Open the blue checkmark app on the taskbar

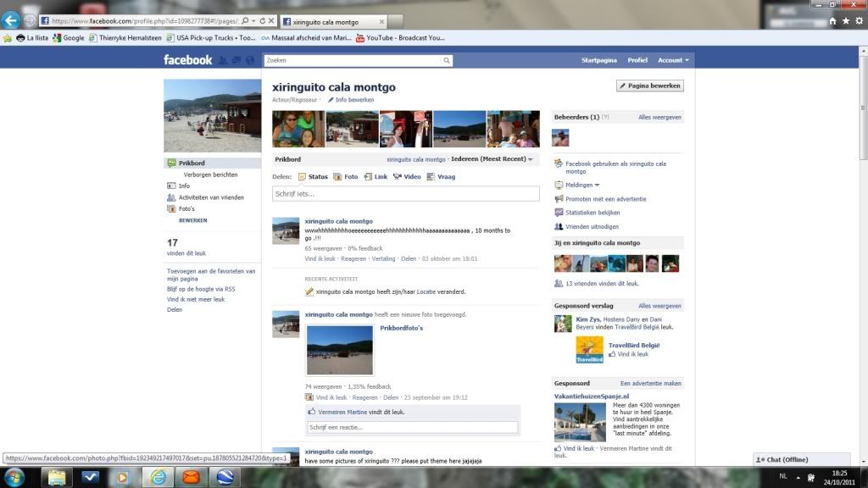pos(90,477)
